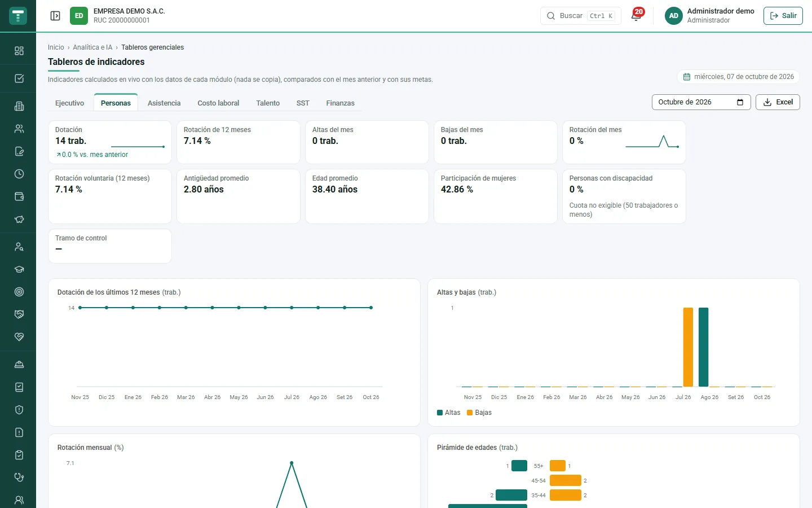Follow the Analítica e IA breadcrumb link
This screenshot has height=508, width=812.
(x=92, y=47)
